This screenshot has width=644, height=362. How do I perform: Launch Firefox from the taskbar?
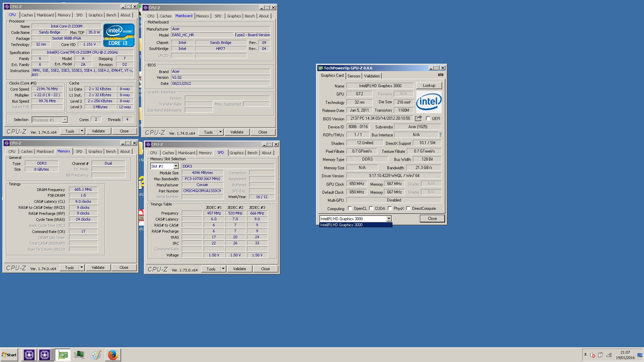(x=113, y=355)
